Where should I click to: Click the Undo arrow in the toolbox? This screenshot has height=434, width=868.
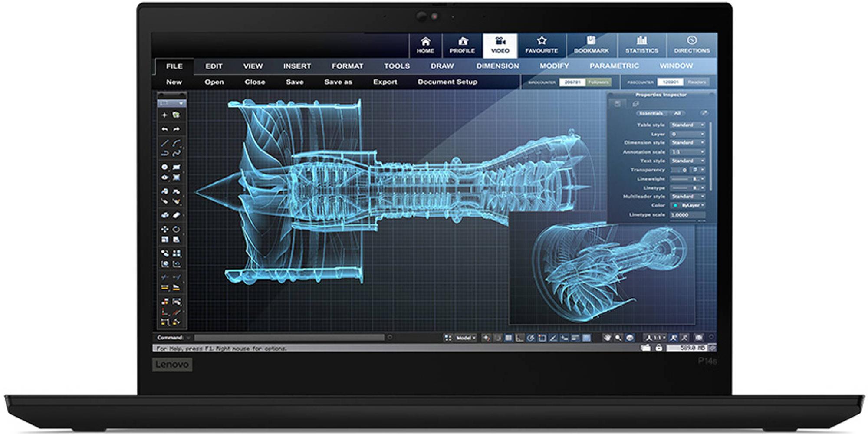coord(165,129)
